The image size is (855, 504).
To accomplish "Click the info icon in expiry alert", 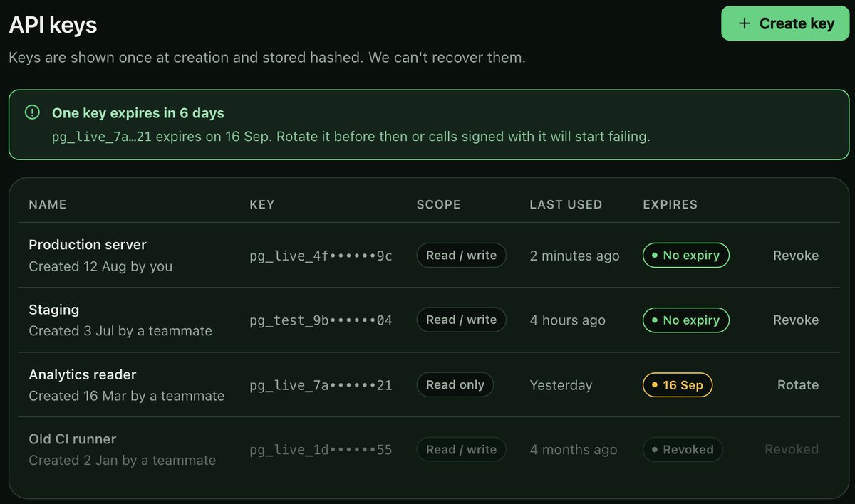I will click(32, 112).
